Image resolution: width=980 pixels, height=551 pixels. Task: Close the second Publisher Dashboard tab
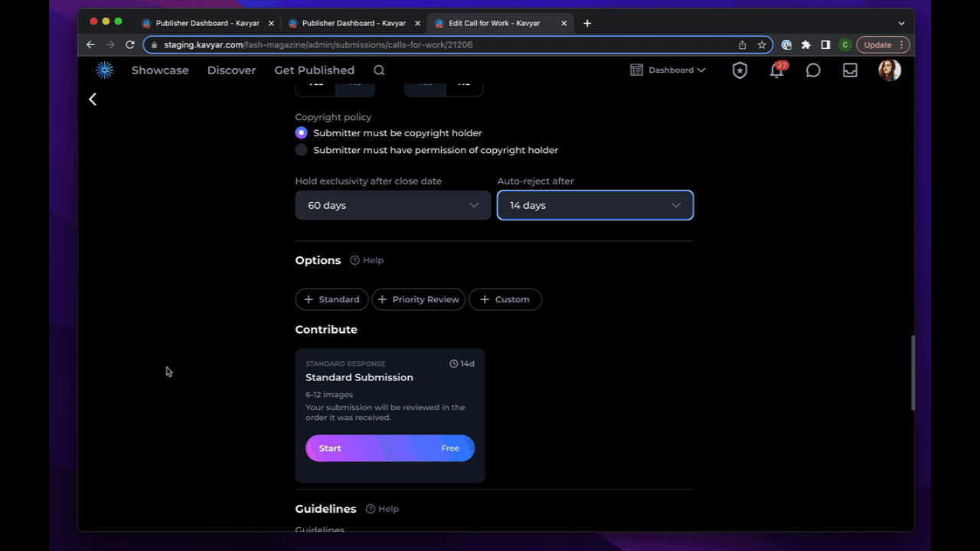417,23
